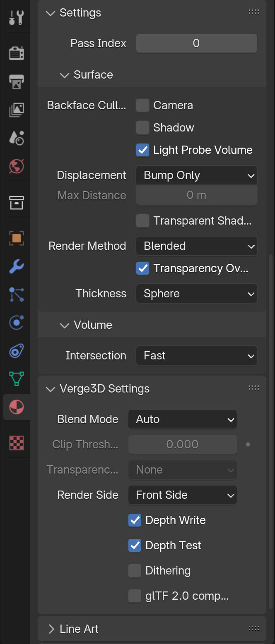Disable Depth Test checkbox

click(x=135, y=546)
